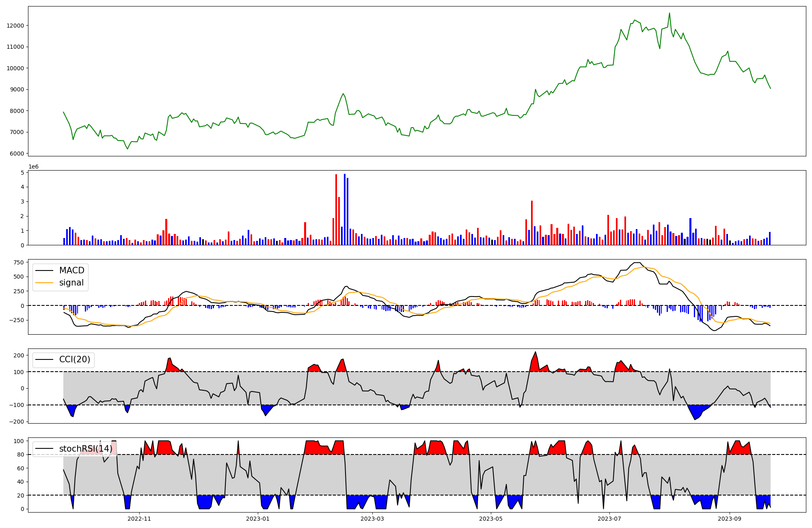812x528 pixels.
Task: Click the -200 label on CCI axis
Action: [x=17, y=422]
